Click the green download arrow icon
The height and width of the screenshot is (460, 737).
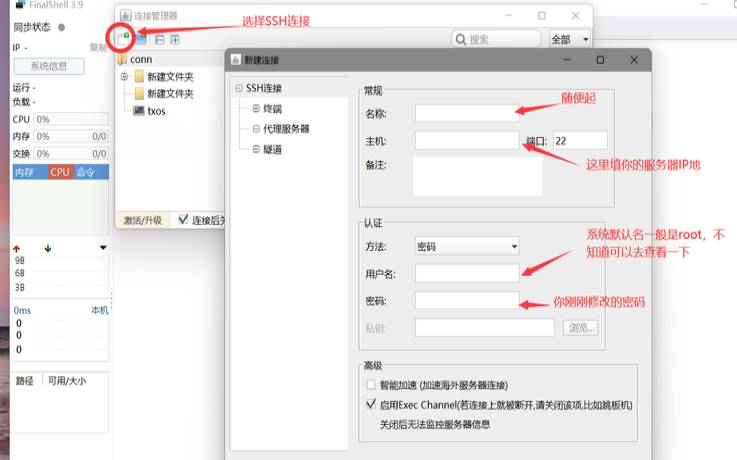coord(47,249)
